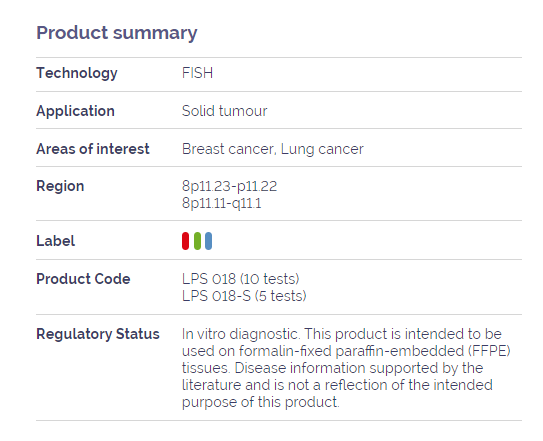
Task: Click the Product summary heading
Action: tap(117, 33)
